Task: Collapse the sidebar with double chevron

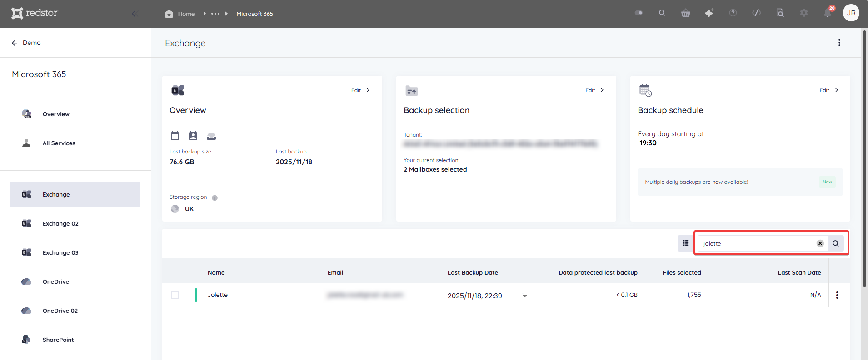Action: point(135,14)
